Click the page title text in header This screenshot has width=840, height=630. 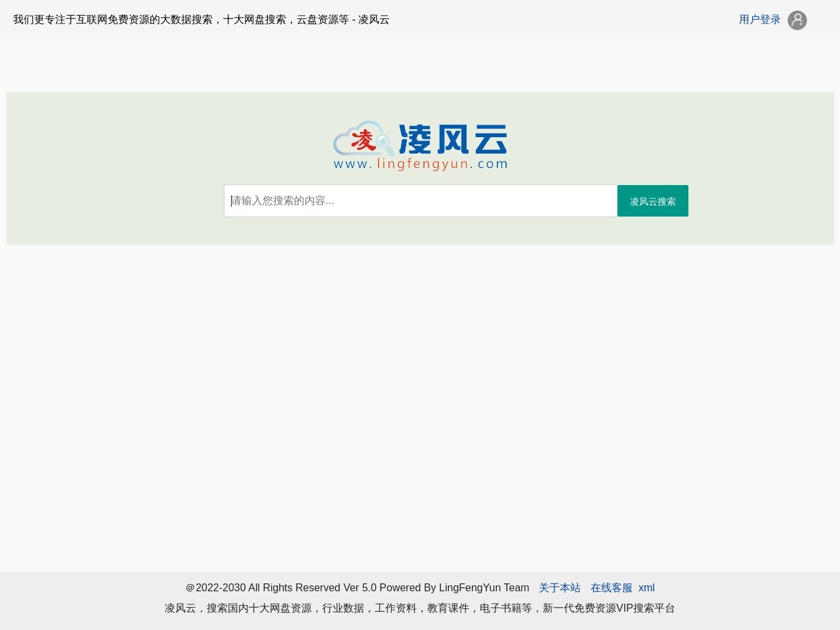tap(201, 20)
